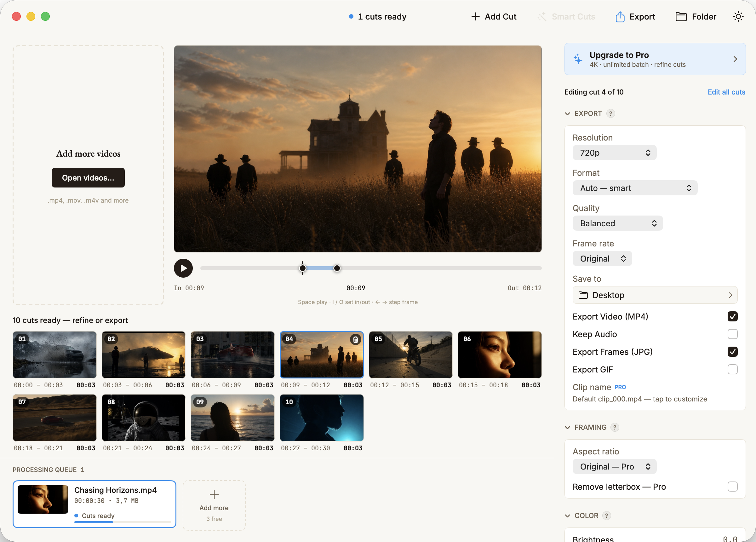The height and width of the screenshot is (542, 756).
Task: Click the Open videos... button
Action: click(x=88, y=178)
